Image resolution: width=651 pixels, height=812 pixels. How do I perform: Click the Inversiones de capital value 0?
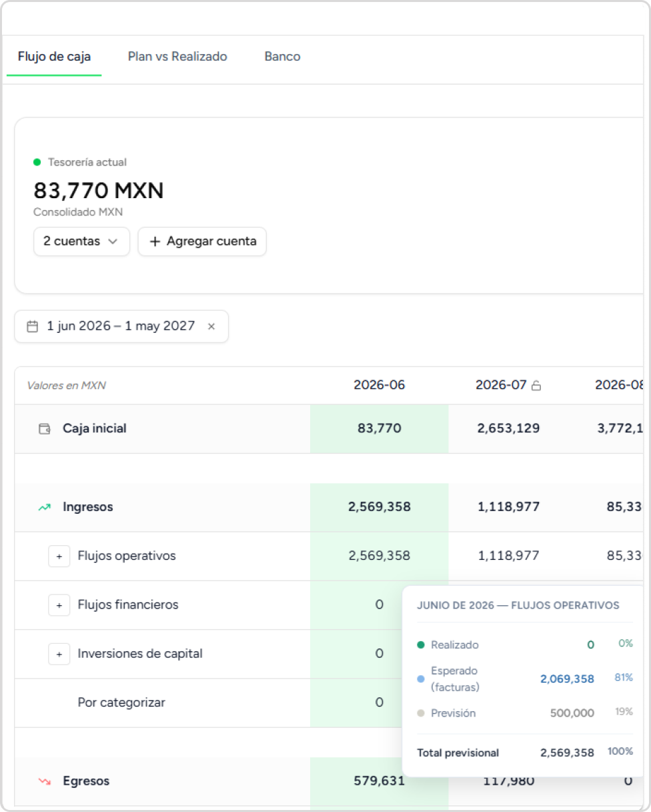(379, 654)
